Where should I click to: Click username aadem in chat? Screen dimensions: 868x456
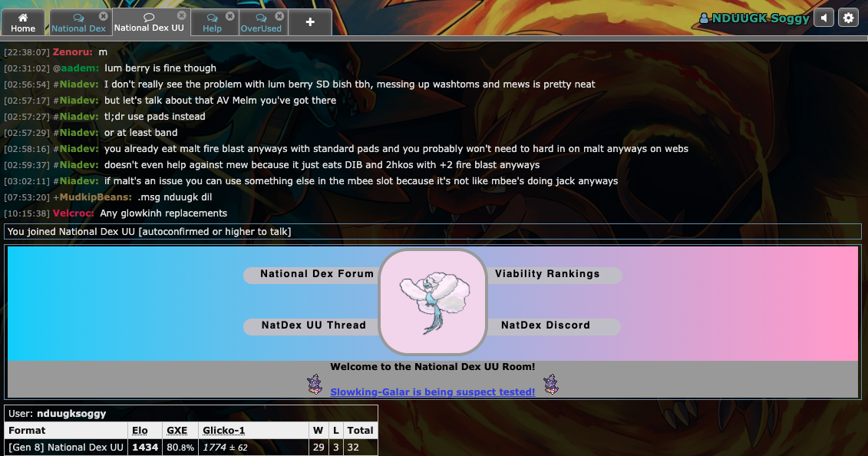[80, 68]
